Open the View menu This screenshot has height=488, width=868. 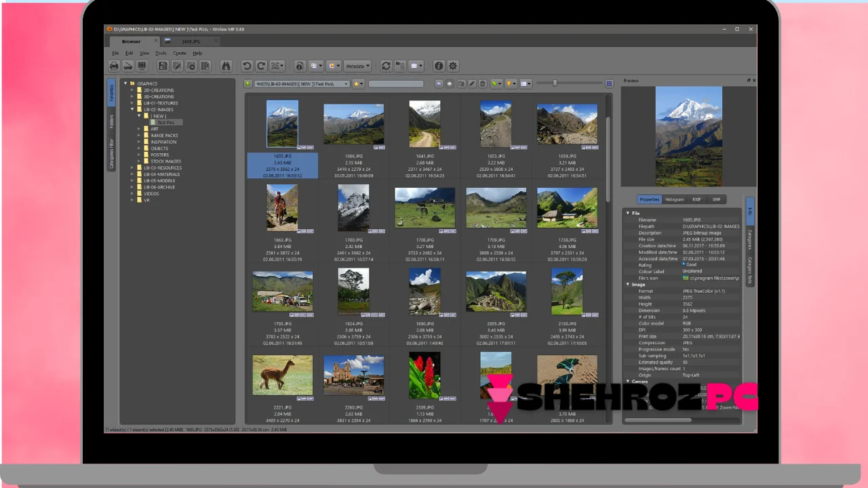click(144, 53)
